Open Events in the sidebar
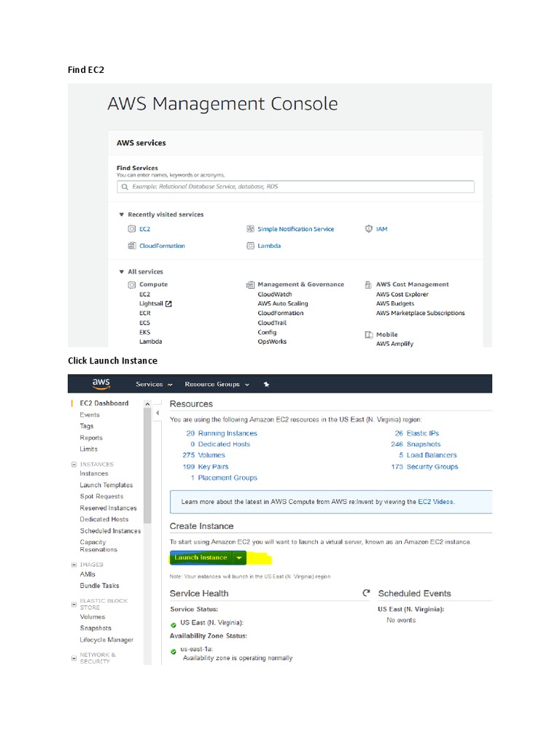Viewport: 560px width, 747px height. click(90, 414)
